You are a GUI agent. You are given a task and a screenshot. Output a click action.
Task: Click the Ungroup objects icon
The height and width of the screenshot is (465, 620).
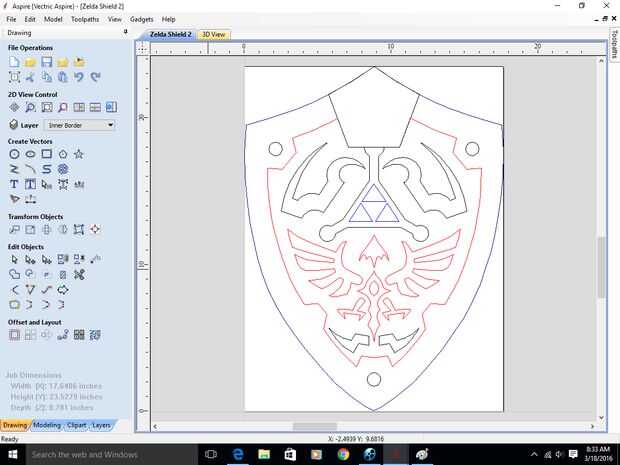tap(79, 259)
